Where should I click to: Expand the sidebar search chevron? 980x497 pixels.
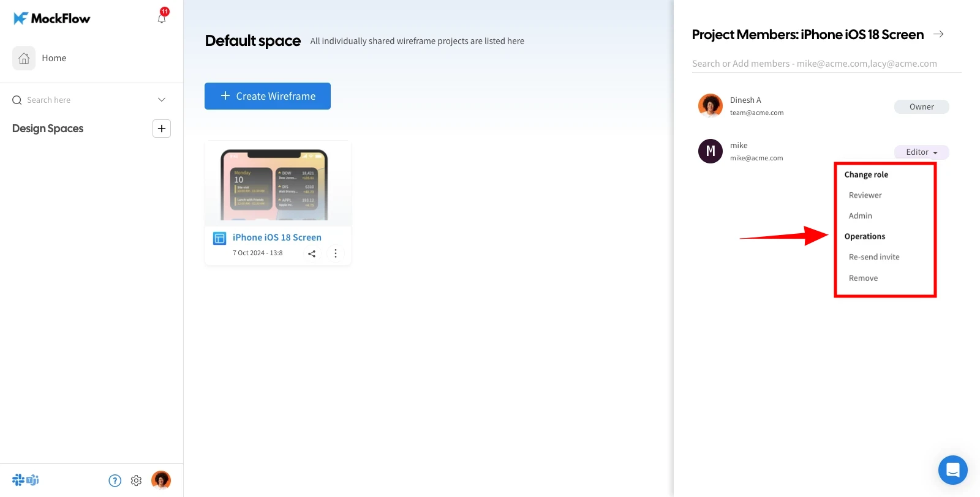(162, 100)
